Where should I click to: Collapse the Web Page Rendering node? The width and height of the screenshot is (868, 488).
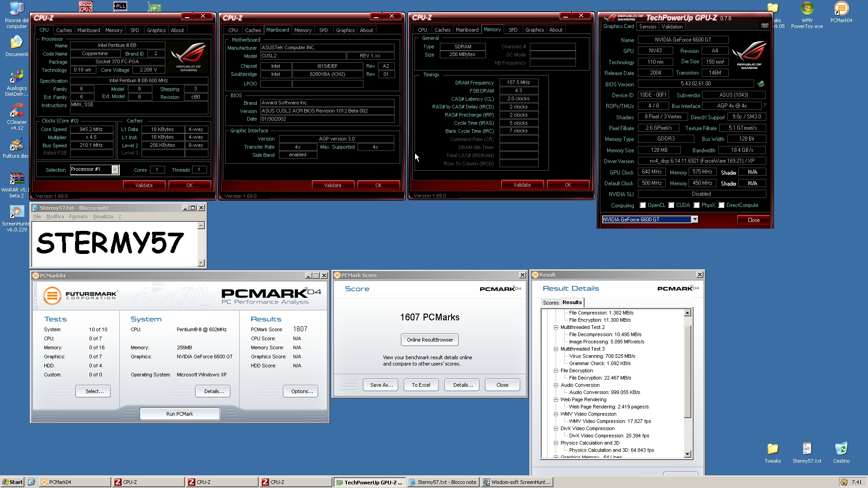pos(556,399)
